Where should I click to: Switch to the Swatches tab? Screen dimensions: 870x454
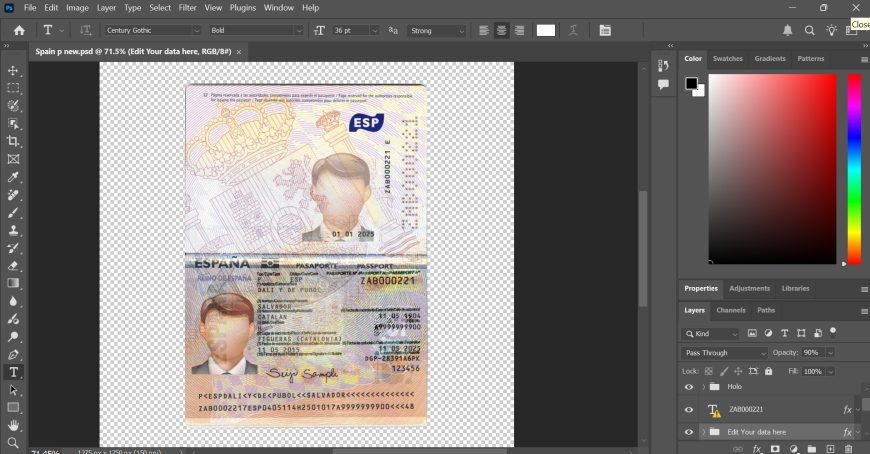[x=727, y=58]
